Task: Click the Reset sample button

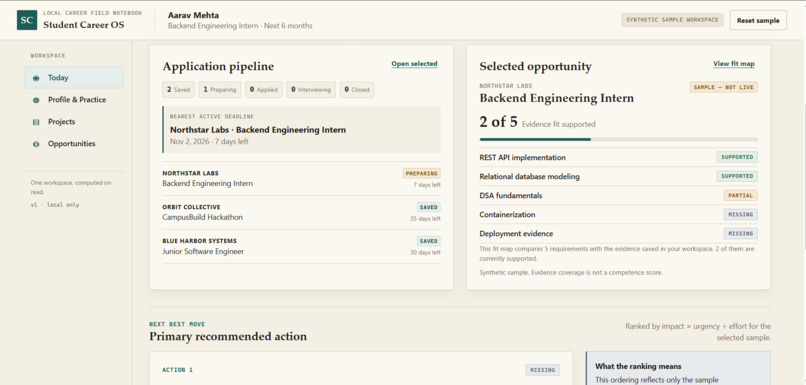Action: (758, 21)
